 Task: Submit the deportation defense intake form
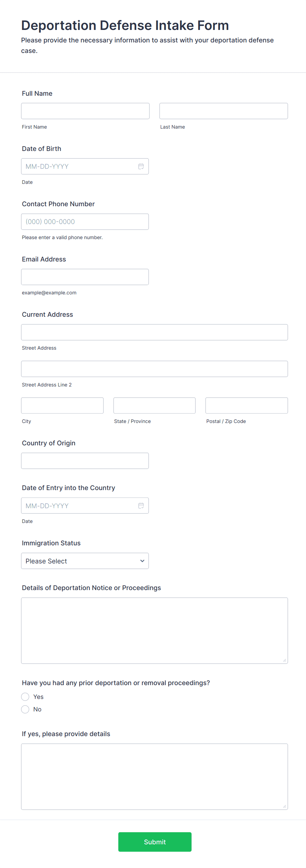(x=155, y=842)
